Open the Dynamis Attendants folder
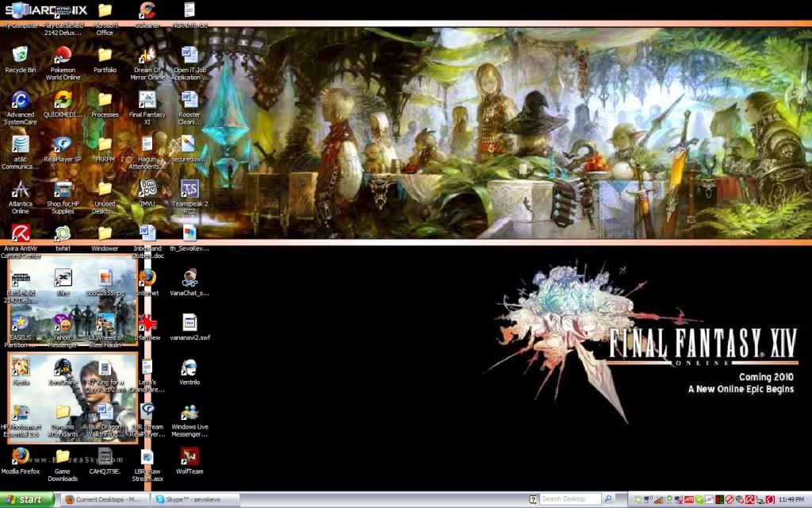 pyautogui.click(x=63, y=412)
